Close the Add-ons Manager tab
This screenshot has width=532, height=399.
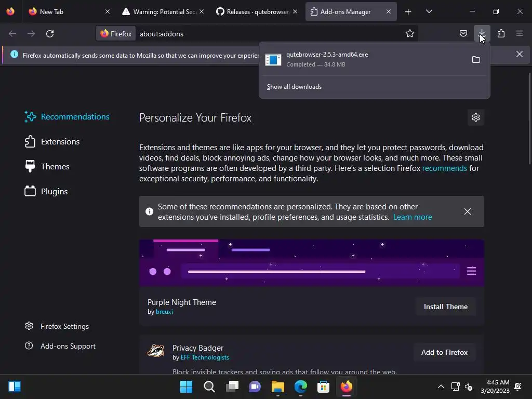(x=389, y=11)
